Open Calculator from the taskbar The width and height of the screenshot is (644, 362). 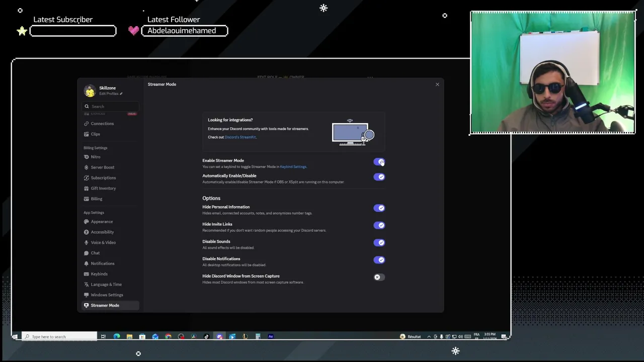258,336
